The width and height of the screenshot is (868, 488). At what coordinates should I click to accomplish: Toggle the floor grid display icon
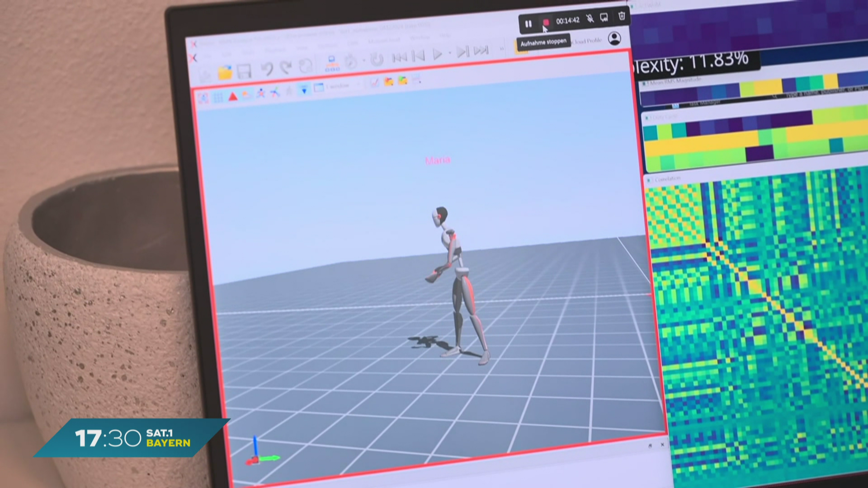pos(218,97)
